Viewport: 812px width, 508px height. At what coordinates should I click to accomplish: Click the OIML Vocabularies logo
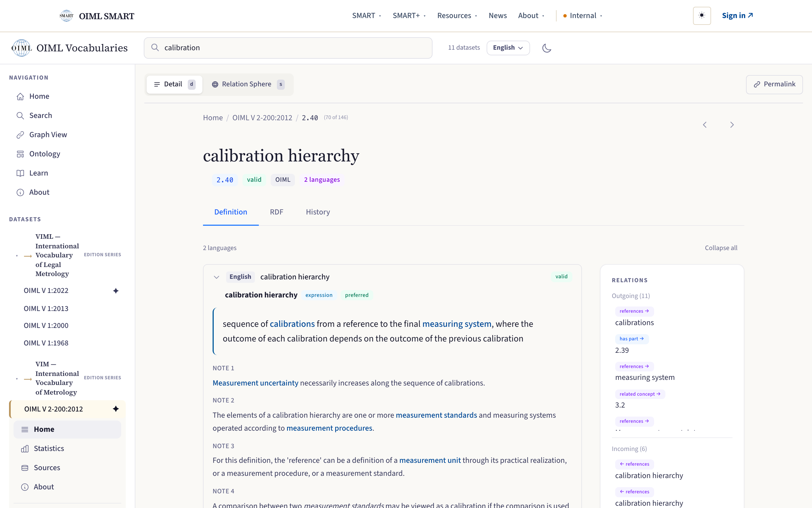(x=69, y=48)
